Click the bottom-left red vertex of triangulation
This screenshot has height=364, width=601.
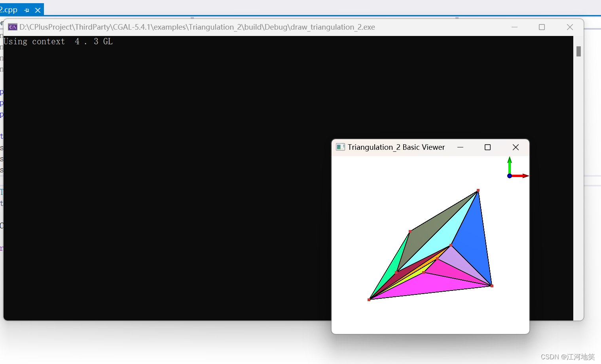(x=369, y=300)
